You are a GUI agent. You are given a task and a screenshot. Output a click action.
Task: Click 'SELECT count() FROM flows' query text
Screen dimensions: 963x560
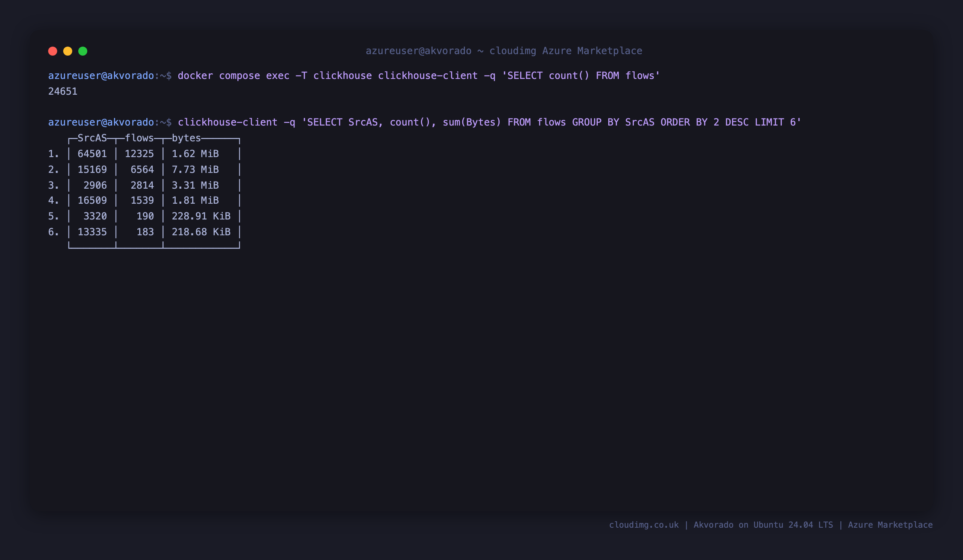(581, 76)
